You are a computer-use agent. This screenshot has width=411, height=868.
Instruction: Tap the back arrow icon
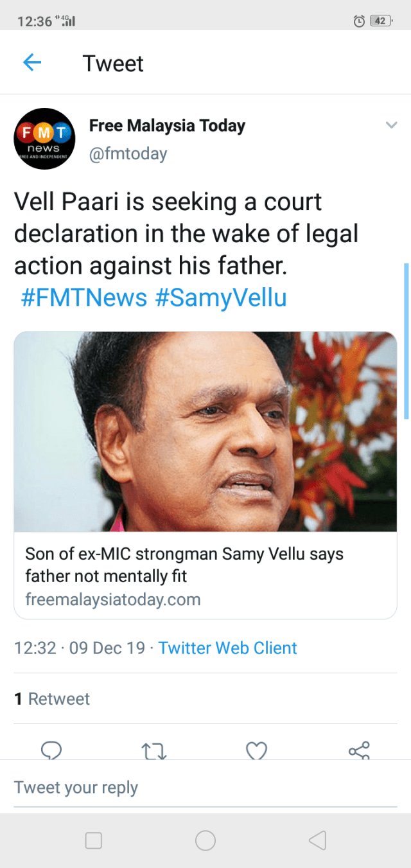(x=32, y=63)
